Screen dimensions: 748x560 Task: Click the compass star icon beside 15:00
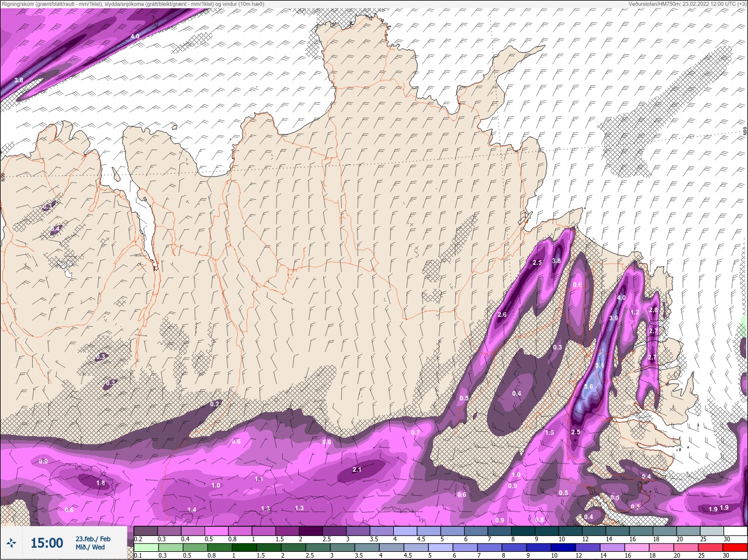click(11, 544)
